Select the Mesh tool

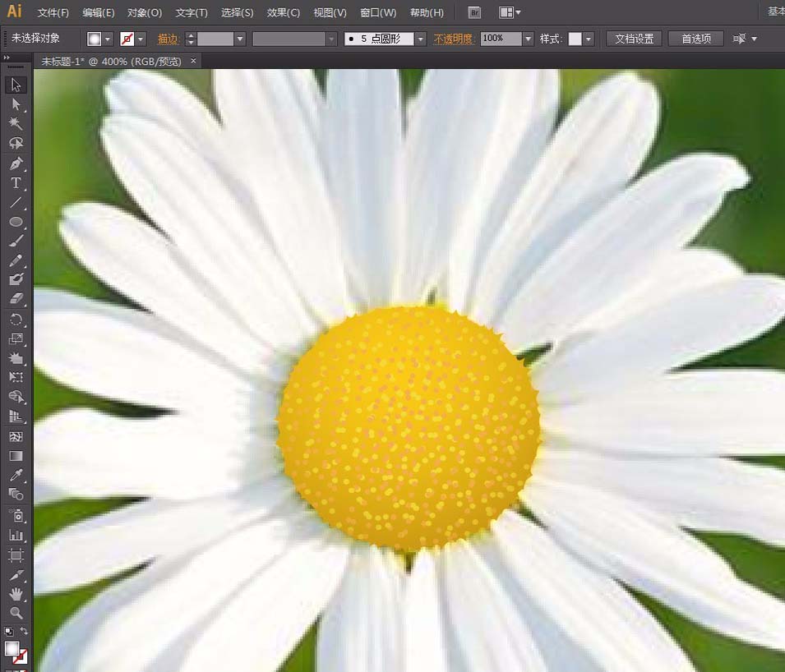point(16,436)
